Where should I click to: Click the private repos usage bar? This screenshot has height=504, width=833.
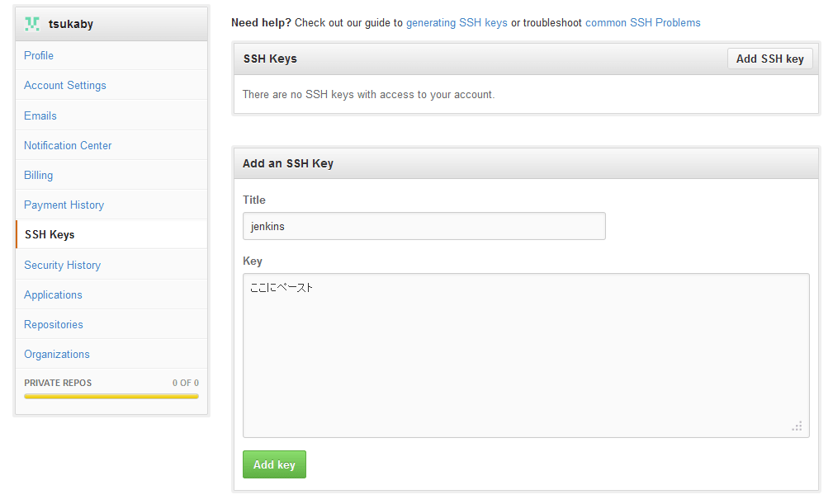pos(111,396)
